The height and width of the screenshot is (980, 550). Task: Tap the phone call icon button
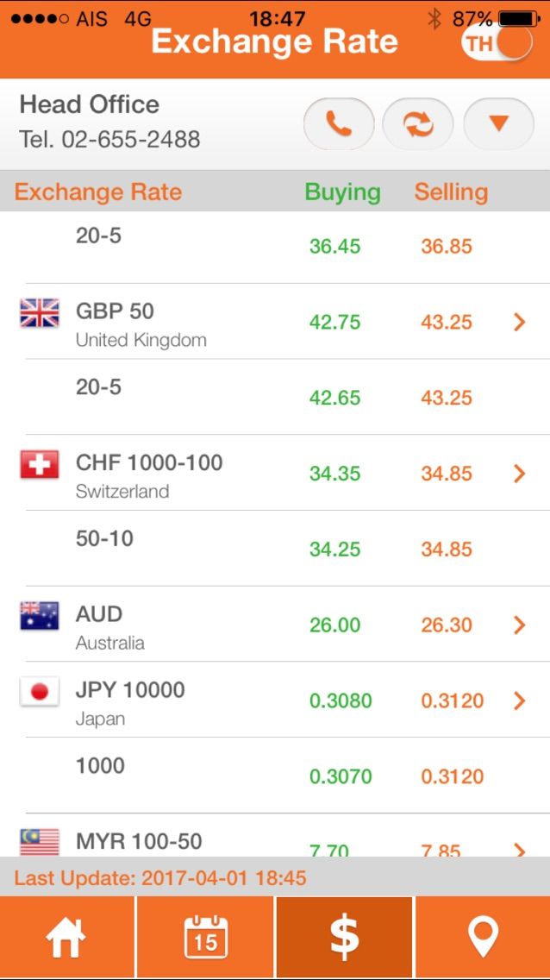point(339,124)
